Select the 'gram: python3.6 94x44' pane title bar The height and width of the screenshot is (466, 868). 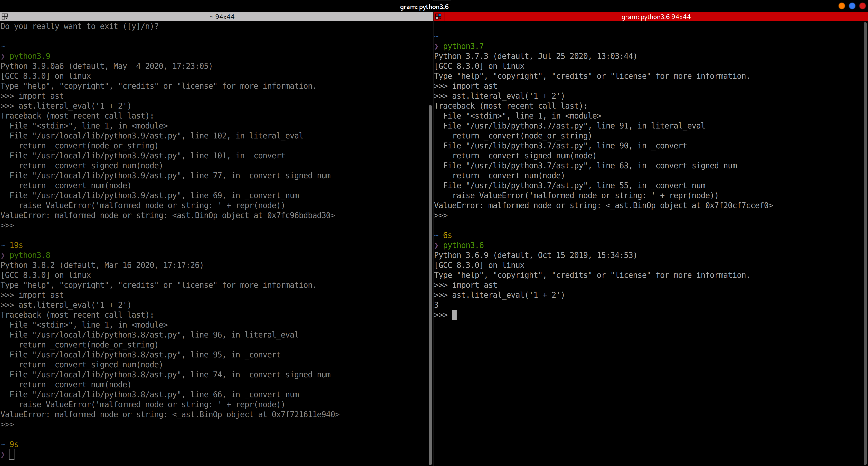tap(656, 17)
